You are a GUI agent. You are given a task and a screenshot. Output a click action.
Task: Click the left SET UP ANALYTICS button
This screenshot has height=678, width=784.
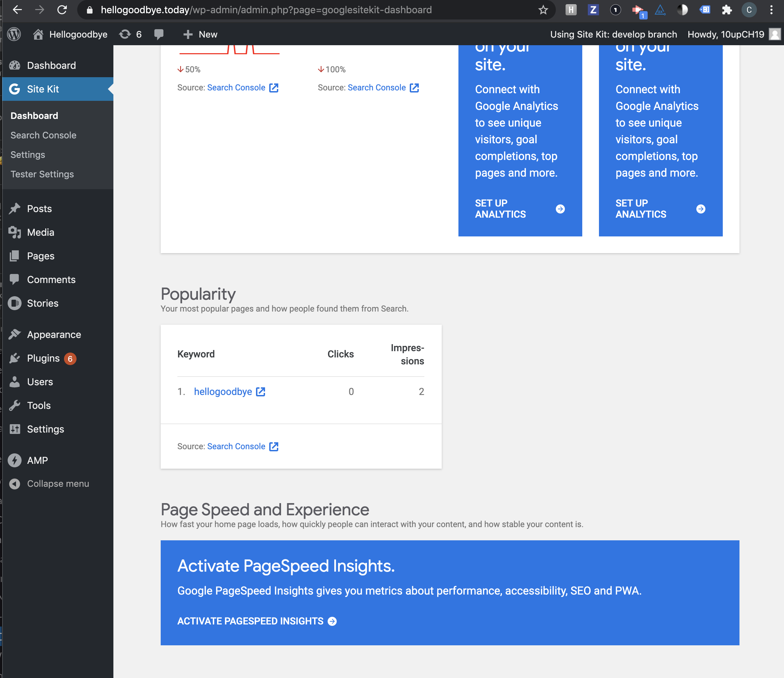point(520,209)
